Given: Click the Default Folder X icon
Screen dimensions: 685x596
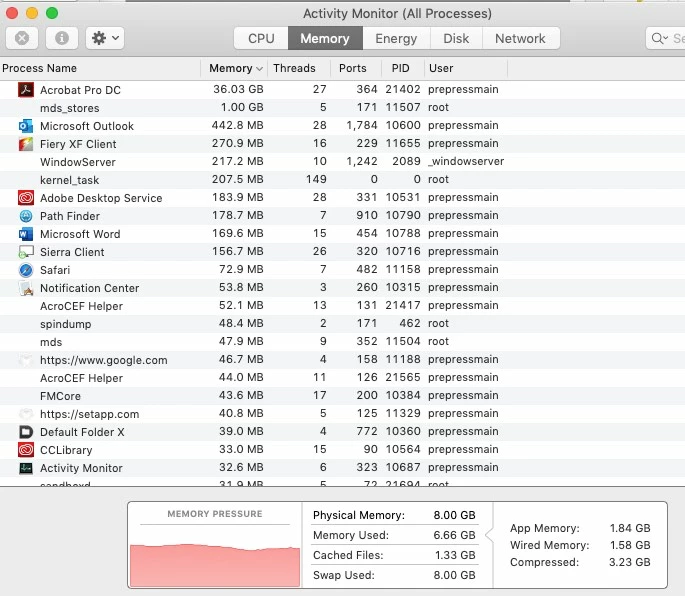Looking at the screenshot, I should pos(26,432).
